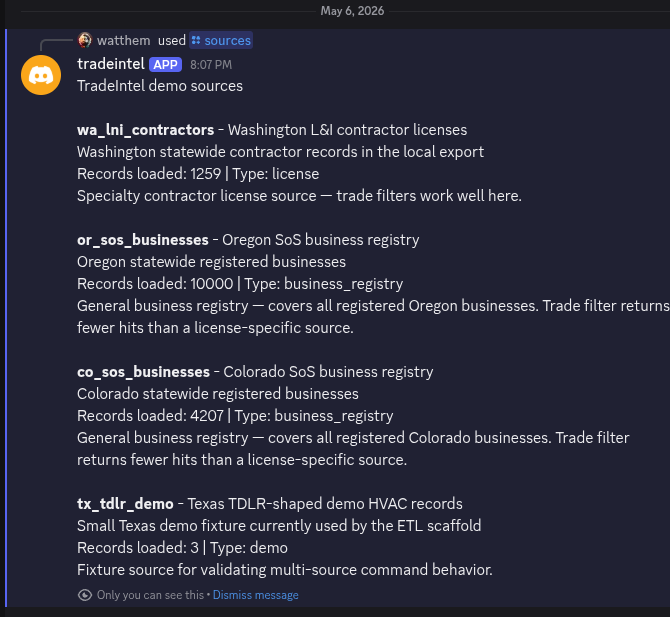Click Records loaded: 4207 line
670x617 pixels.
pos(235,416)
